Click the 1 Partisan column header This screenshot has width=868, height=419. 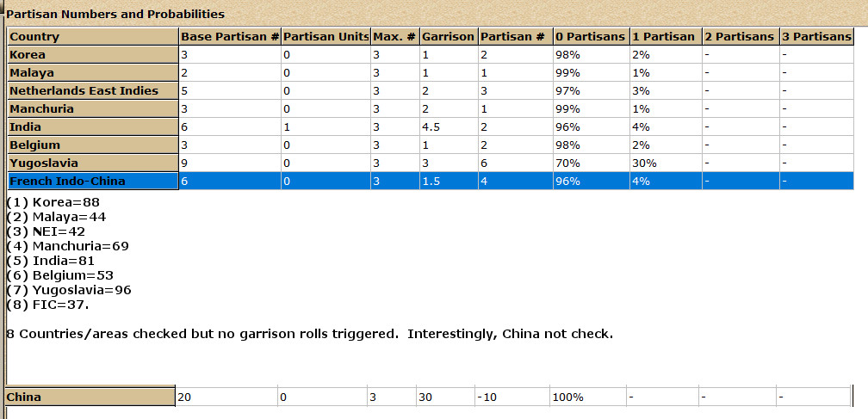click(x=666, y=37)
